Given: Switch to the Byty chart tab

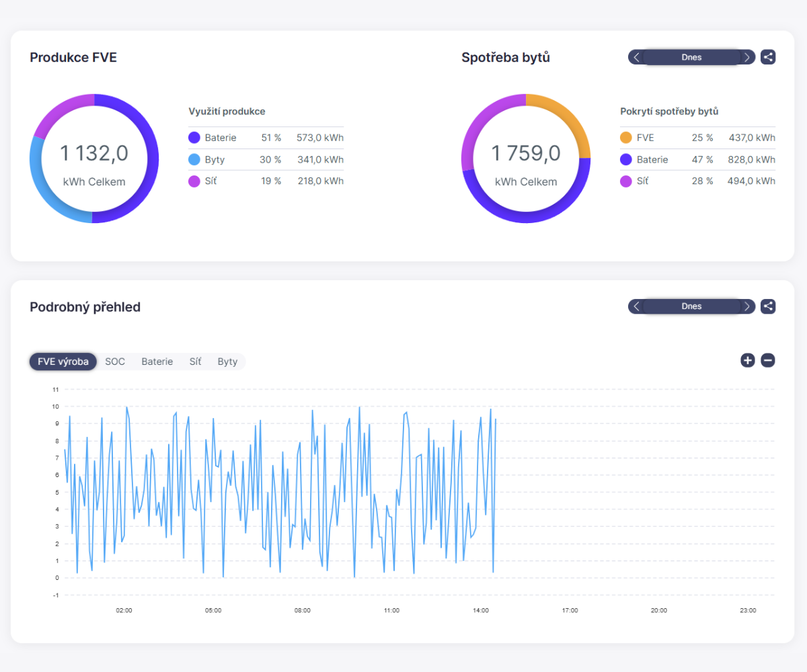Looking at the screenshot, I should coord(227,362).
